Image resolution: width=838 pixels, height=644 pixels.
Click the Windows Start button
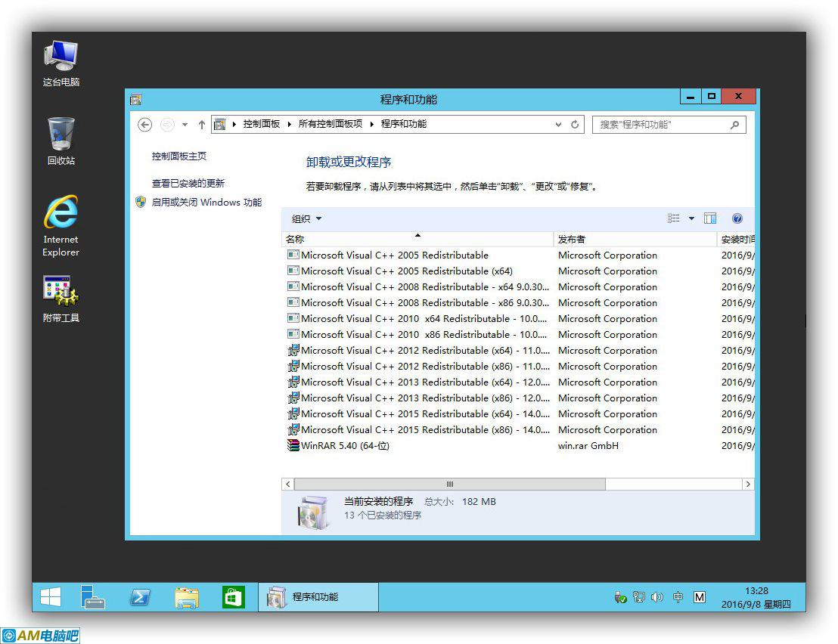[x=51, y=597]
